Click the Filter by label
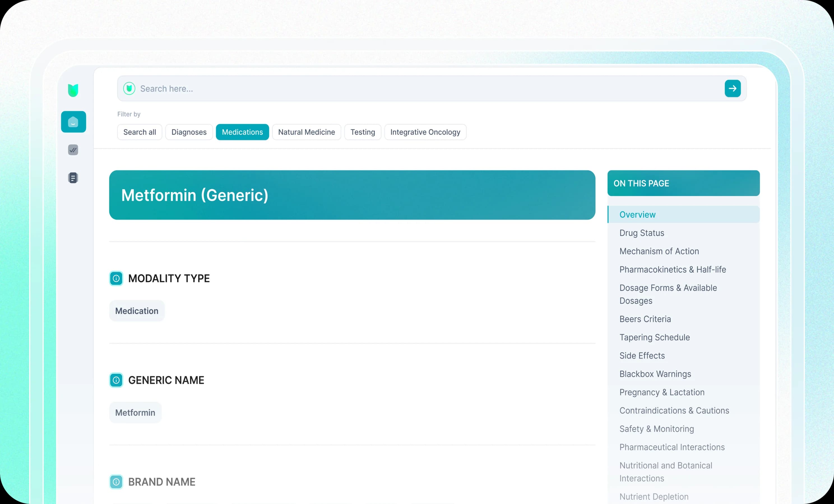The image size is (834, 504). [x=129, y=114]
